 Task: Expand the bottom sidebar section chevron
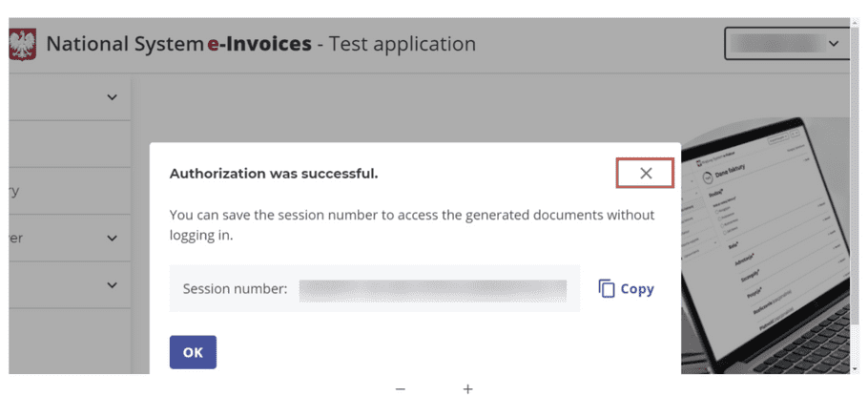pyautogui.click(x=113, y=285)
